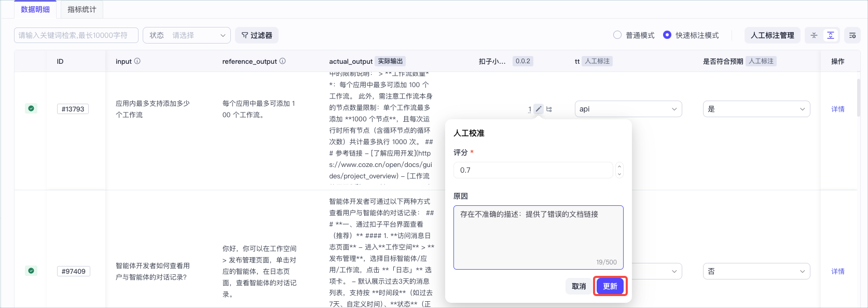Increase the 评分 value with up stepper
Screen dimensions: 868x308
click(x=619, y=166)
